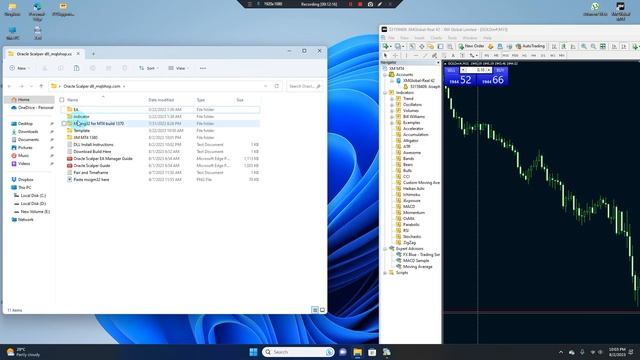Open the Template folder in File Explorer
Screen dimensions: 640x360
82,131
